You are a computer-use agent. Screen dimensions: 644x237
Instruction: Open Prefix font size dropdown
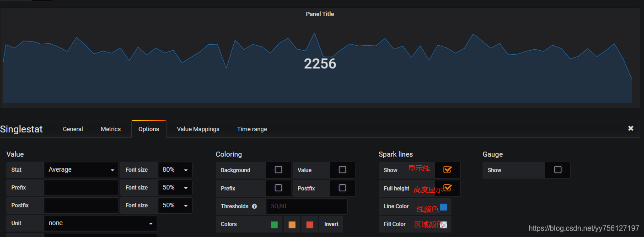pos(175,188)
